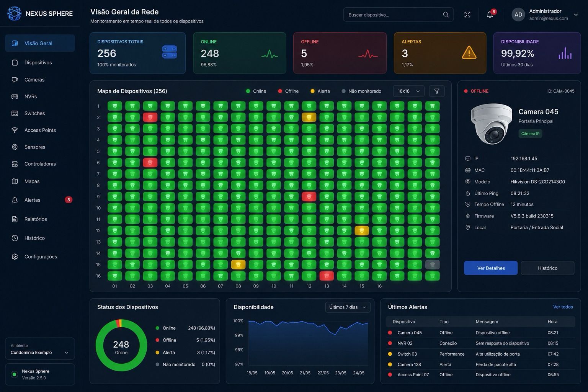Click the gray unmonitored device in row 15
The height and width of the screenshot is (392, 588).
[x=433, y=265]
